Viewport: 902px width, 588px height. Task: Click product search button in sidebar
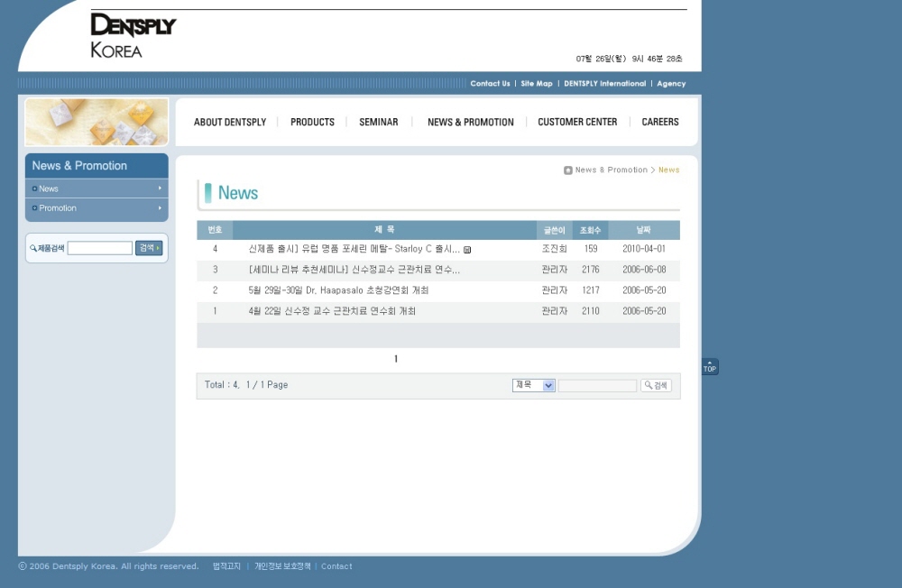149,248
